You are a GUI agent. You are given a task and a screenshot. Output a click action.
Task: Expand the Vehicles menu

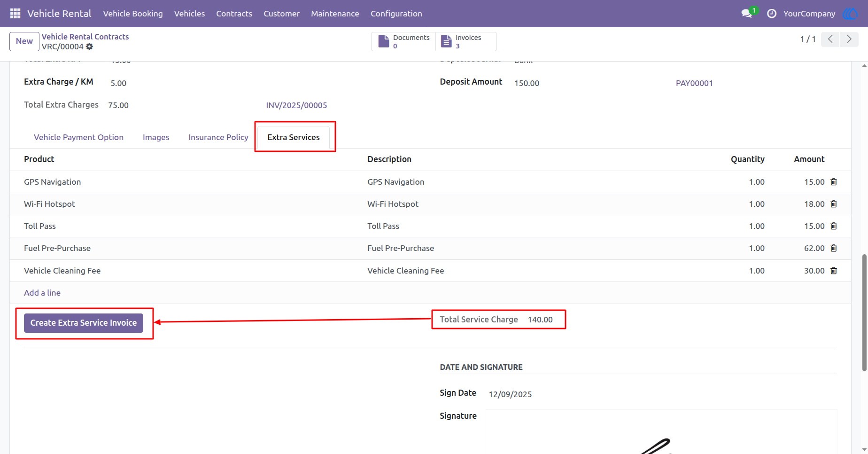(x=189, y=14)
